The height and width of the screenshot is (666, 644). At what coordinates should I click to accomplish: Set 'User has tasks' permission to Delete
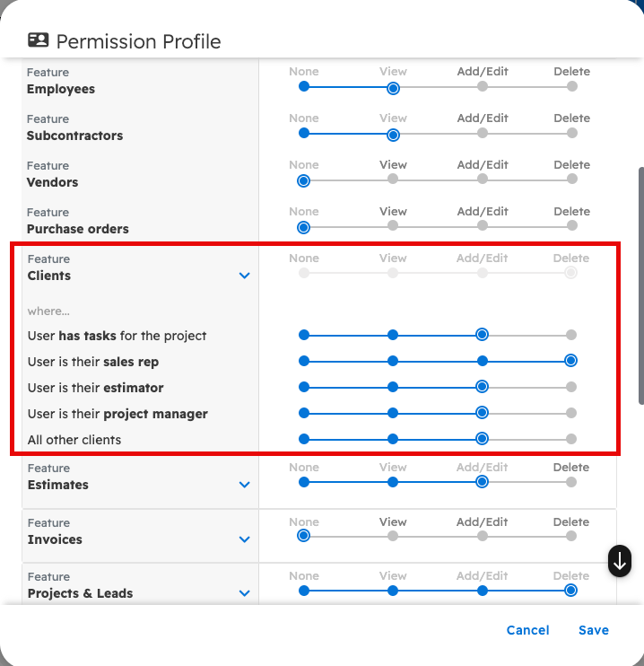coord(571,335)
